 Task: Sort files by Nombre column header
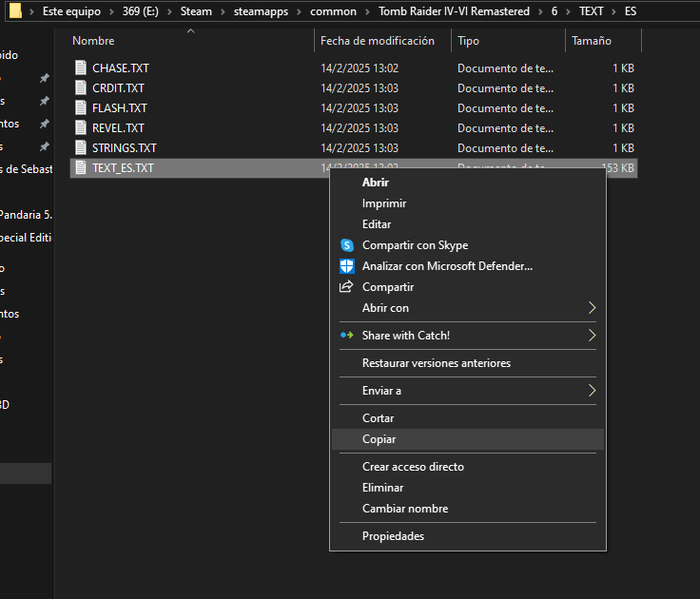93,42
